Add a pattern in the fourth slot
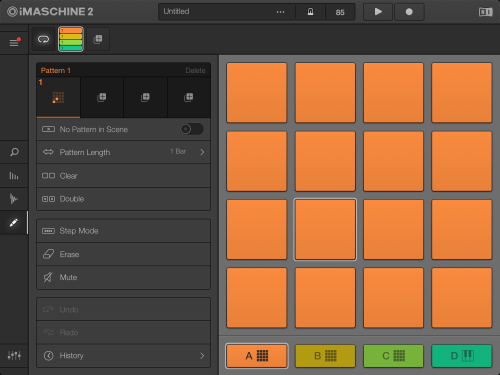The height and width of the screenshot is (375, 500). (x=189, y=97)
